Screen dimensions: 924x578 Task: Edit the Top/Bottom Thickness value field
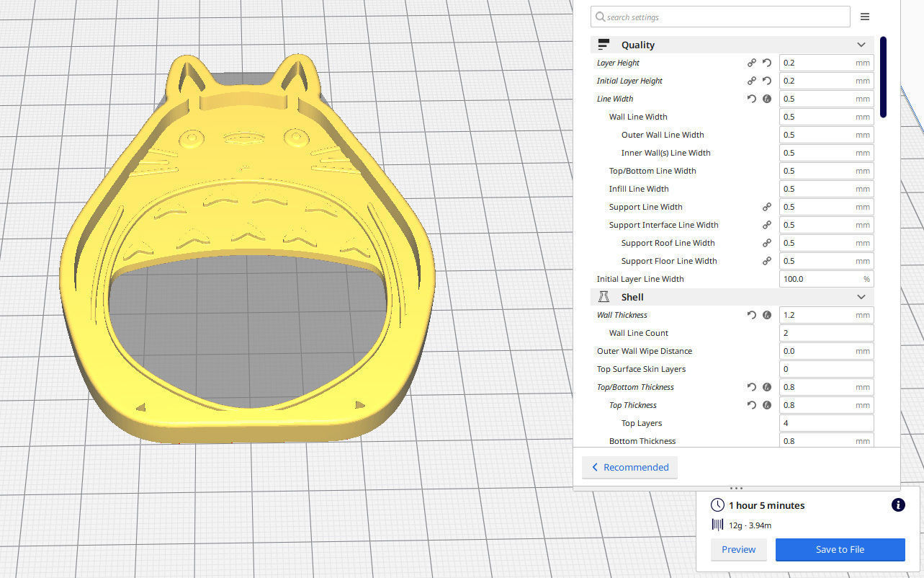point(826,387)
